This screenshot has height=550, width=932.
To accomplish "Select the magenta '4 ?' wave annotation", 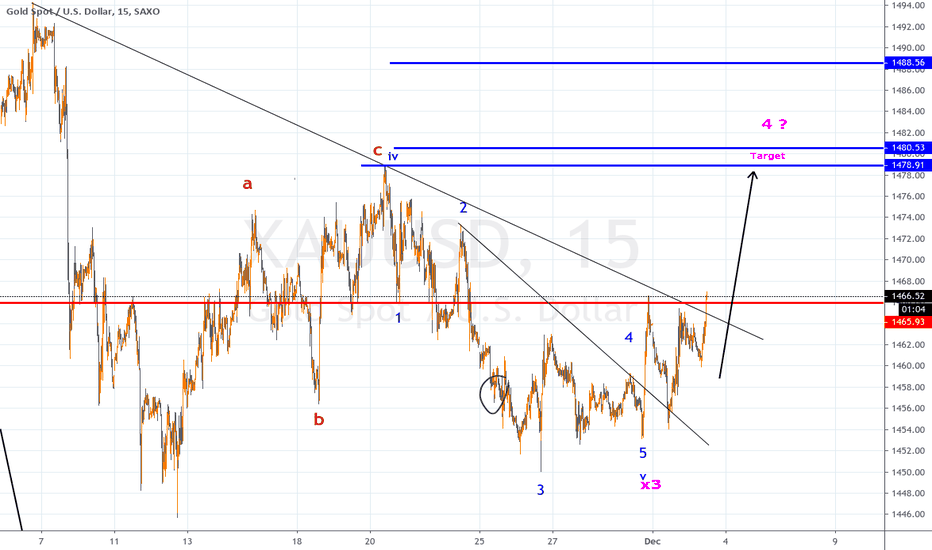I will 774,125.
